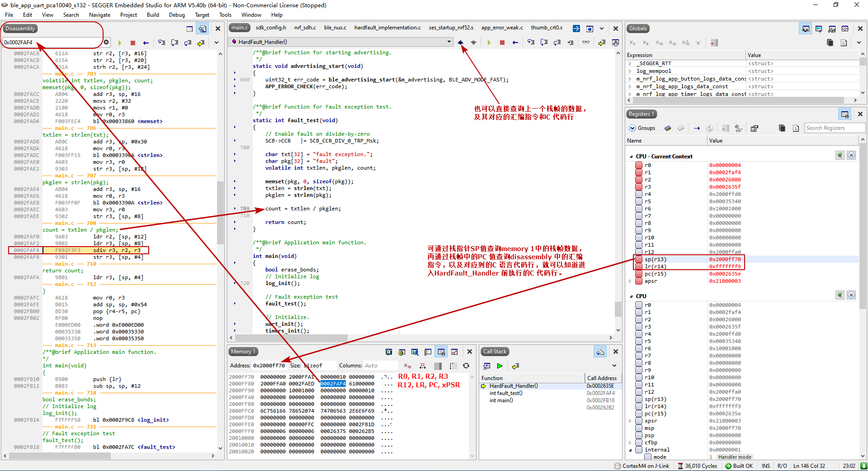The image size is (868, 471).
Task: Click the copy registers icon in Registers 1 panel
Action: click(782, 128)
